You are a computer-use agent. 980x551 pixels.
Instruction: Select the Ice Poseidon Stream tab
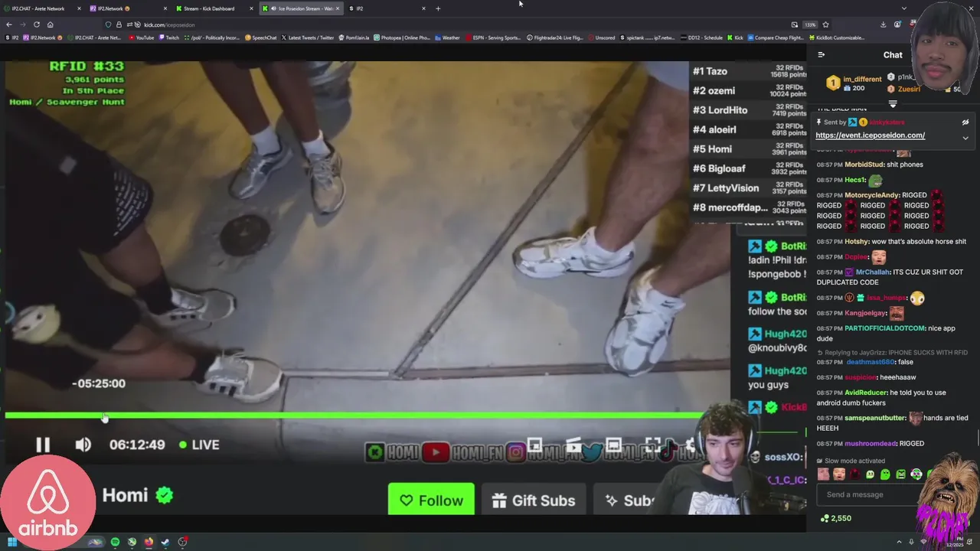pos(302,8)
